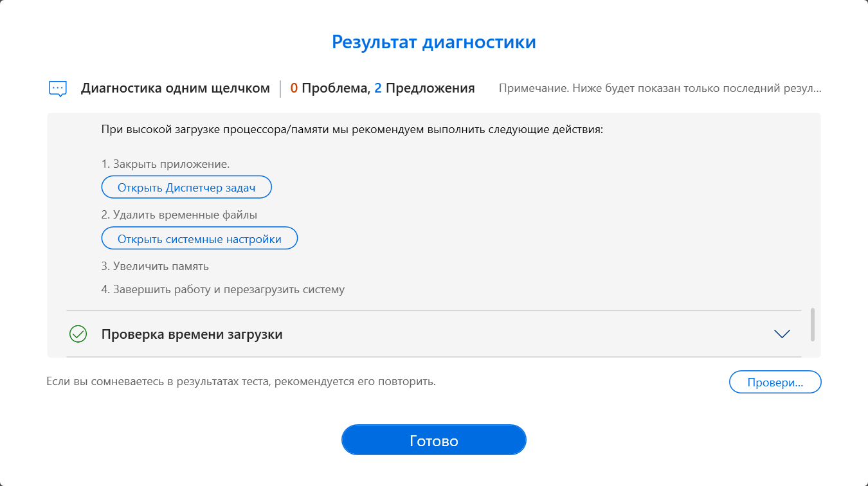Screen dimensions: 868x486
Task: Click step 3 Увеличить память text
Action: coord(155,266)
